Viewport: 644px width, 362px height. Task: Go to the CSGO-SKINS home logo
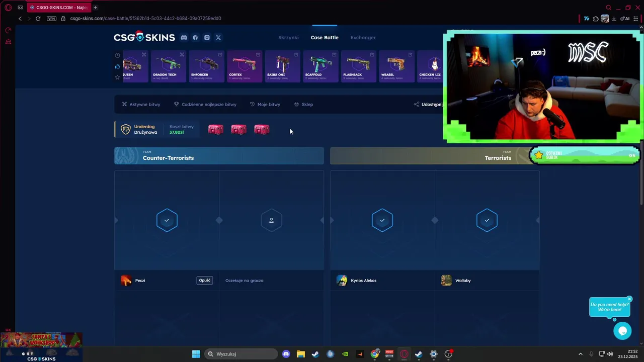(x=144, y=37)
